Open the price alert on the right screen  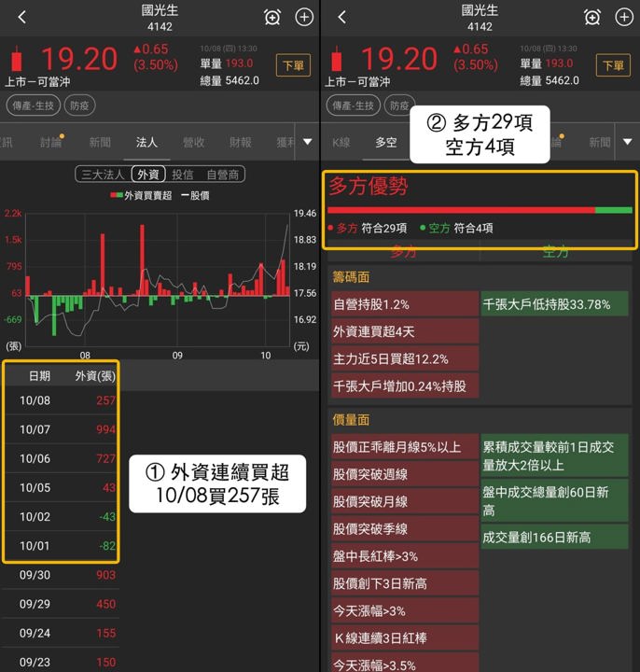pyautogui.click(x=592, y=18)
